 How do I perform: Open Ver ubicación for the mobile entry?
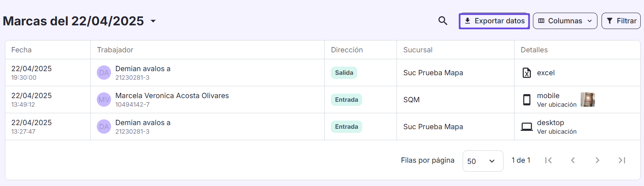click(x=557, y=105)
